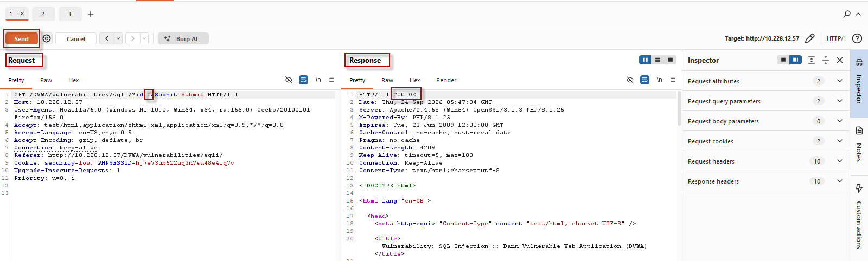Open the search magnifier at top right
Screen dimensions: 868x261
[x=847, y=14]
